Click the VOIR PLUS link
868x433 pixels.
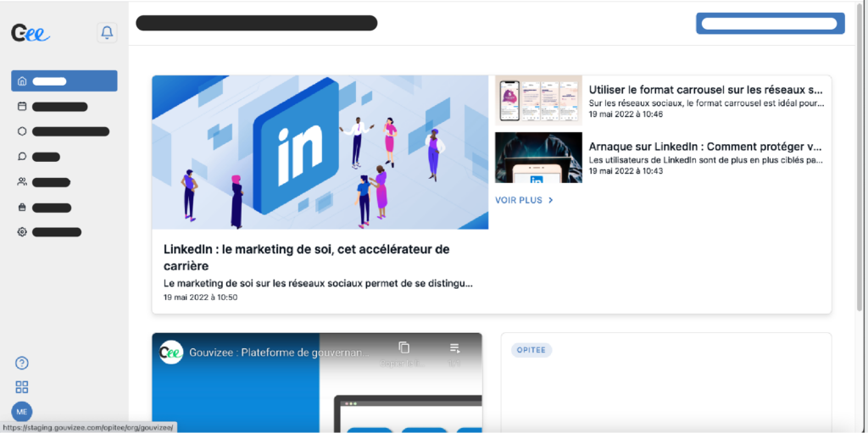tap(519, 201)
